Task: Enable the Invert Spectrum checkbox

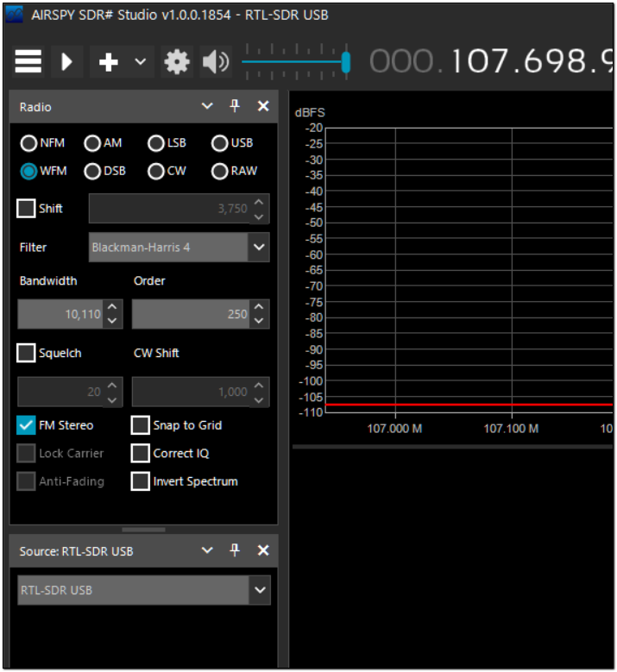Action: click(x=140, y=481)
